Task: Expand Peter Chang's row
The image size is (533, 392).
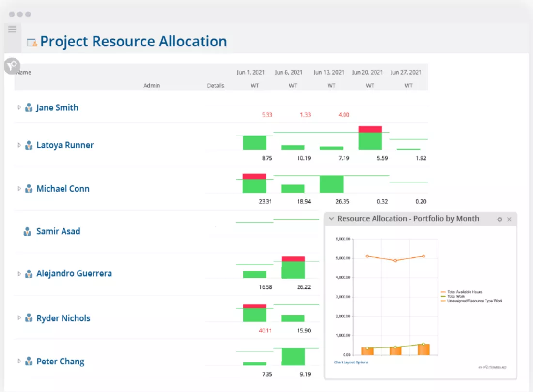Action: pos(18,362)
